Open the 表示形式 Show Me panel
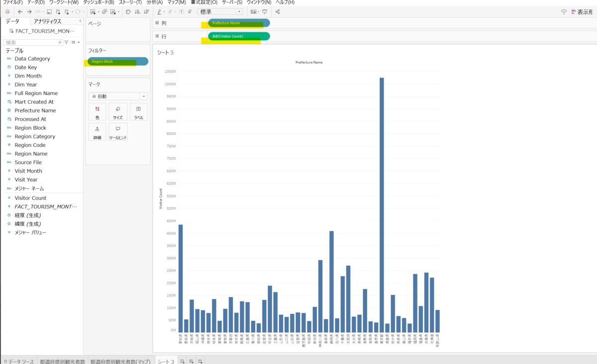The image size is (597, 364). pyautogui.click(x=581, y=12)
